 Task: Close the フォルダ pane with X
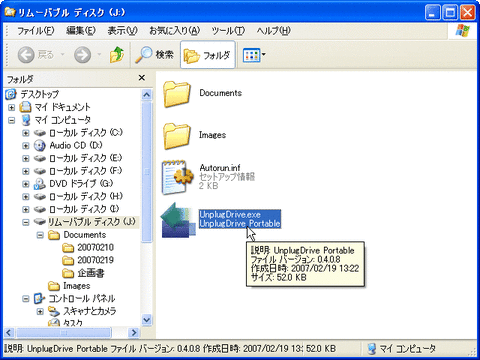(x=142, y=78)
